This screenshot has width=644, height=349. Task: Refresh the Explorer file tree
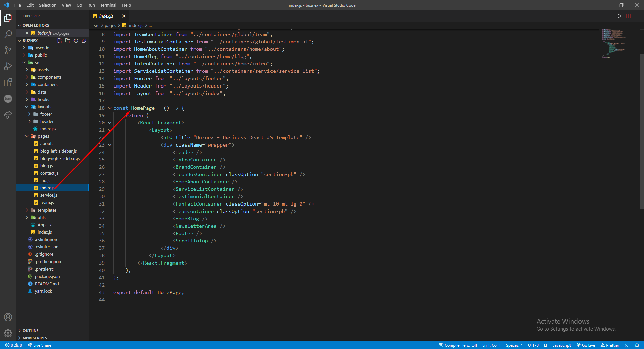click(76, 41)
